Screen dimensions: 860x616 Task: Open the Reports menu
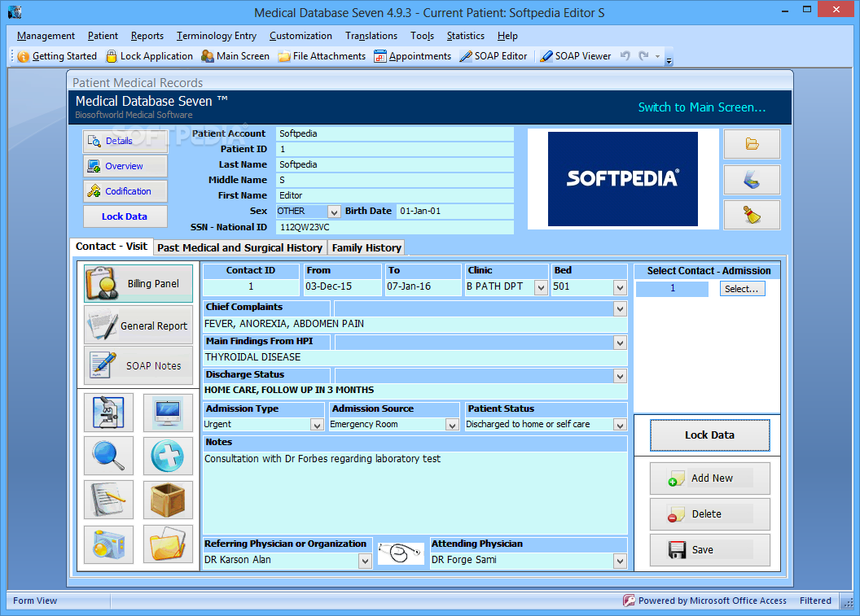(x=147, y=36)
